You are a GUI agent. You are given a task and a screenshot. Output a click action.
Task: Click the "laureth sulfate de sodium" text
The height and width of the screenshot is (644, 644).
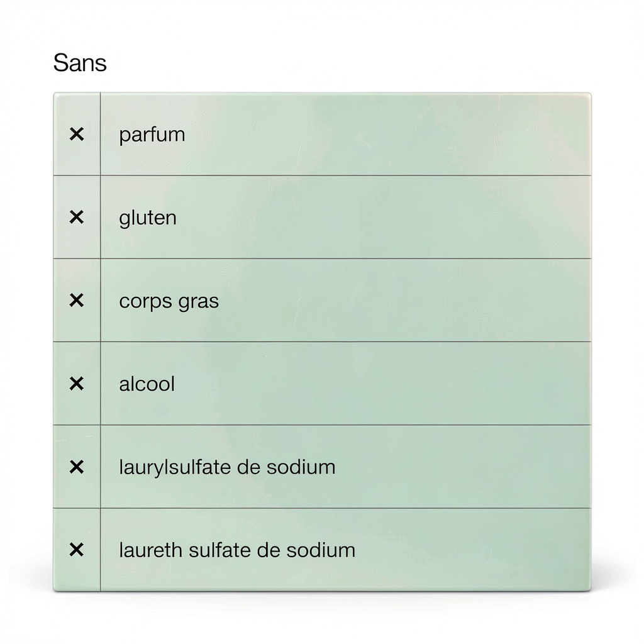(237, 550)
